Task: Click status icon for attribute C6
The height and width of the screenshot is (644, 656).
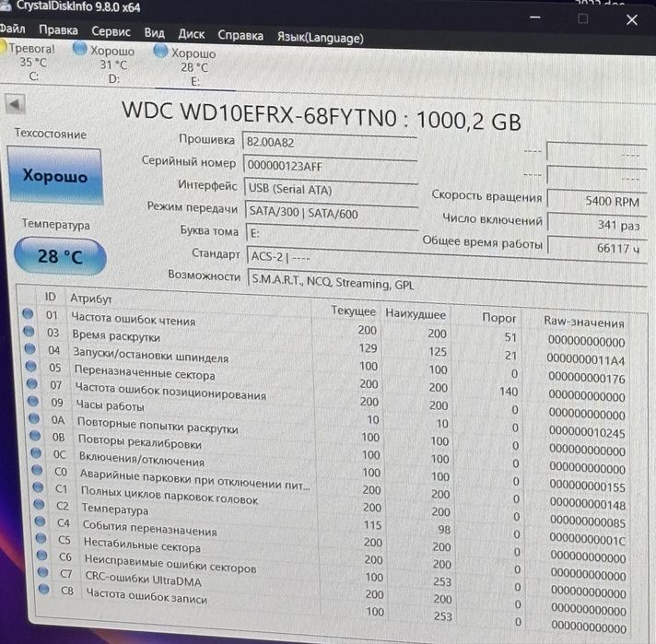Action: 41,555
